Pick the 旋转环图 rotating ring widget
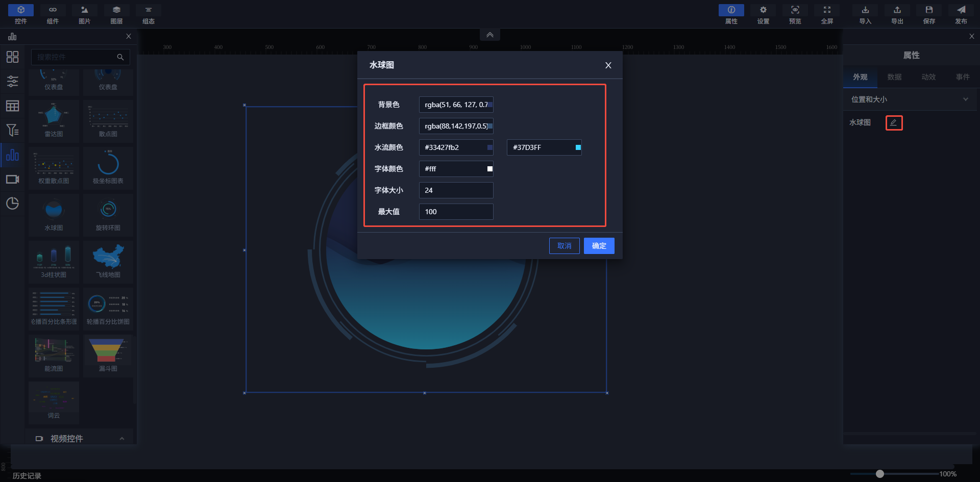This screenshot has width=980, height=482. 108,215
